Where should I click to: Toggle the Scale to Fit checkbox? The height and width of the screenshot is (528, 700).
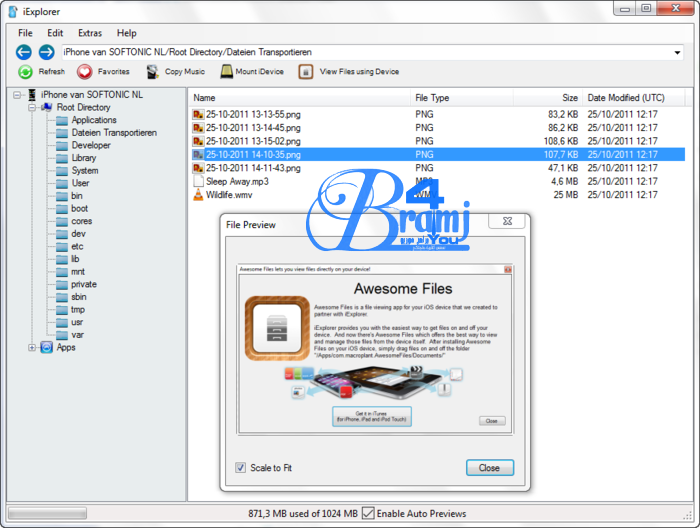(241, 468)
